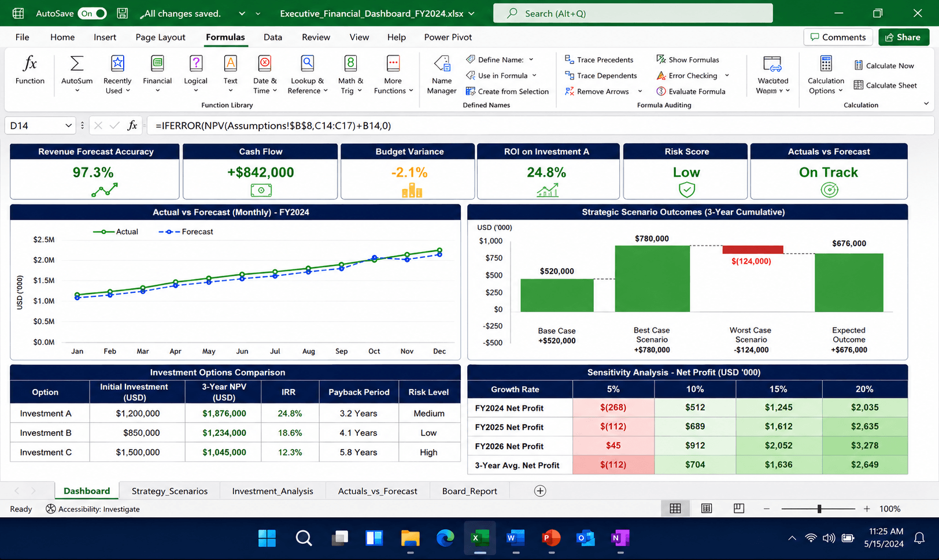This screenshot has height=560, width=939.
Task: Open PowerPoint from taskbar
Action: click(550, 538)
